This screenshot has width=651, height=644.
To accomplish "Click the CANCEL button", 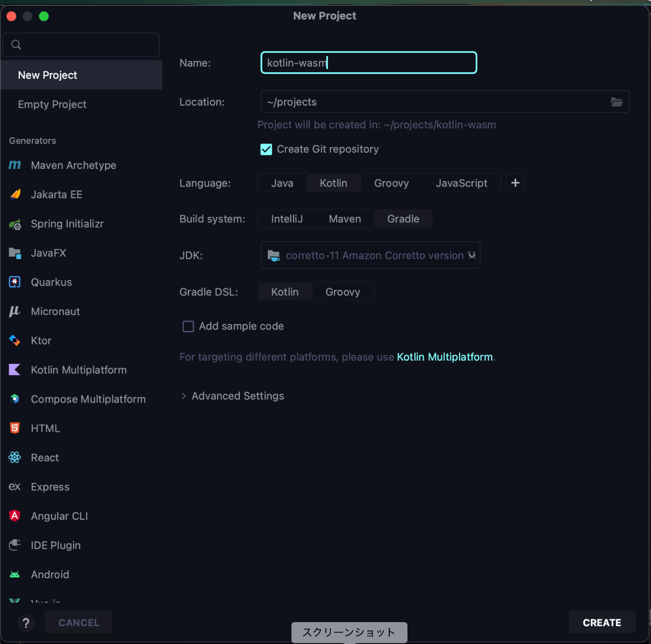I will tap(79, 623).
